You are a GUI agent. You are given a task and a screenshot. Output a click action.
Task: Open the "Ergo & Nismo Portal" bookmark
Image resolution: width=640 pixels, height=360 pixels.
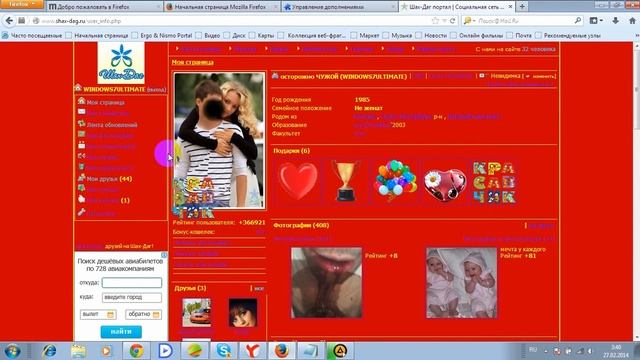pos(162,36)
